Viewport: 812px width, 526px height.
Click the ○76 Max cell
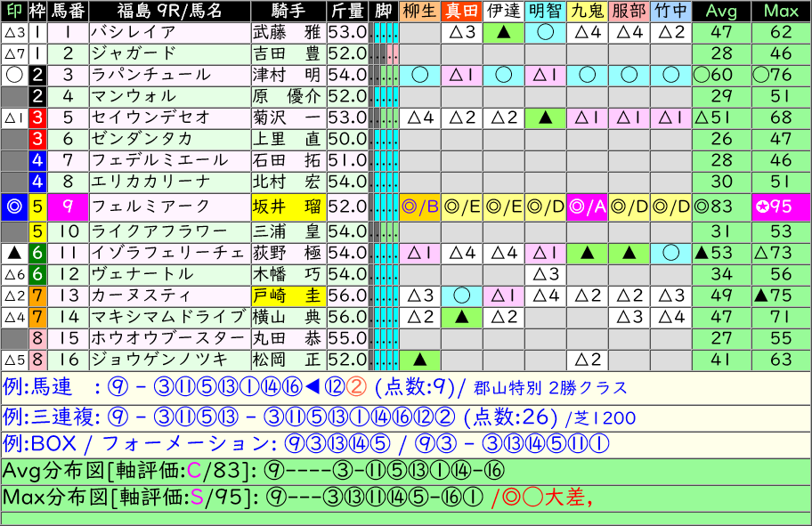pyautogui.click(x=781, y=75)
